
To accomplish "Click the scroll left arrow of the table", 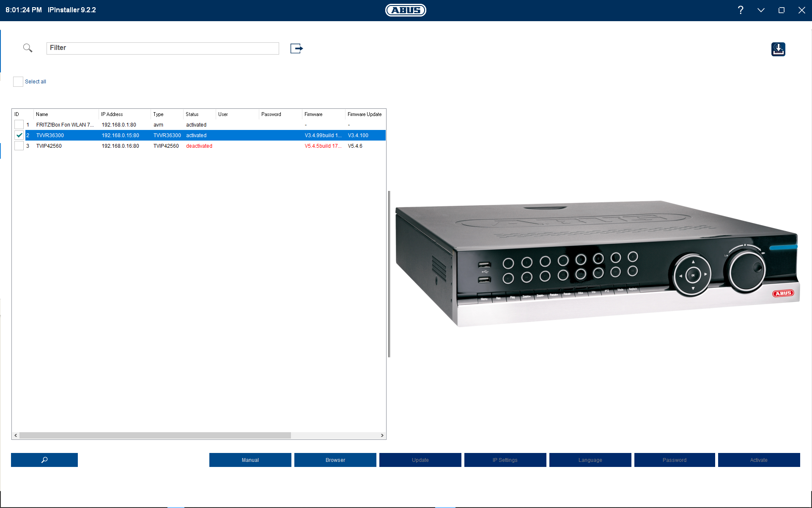I will coord(16,435).
